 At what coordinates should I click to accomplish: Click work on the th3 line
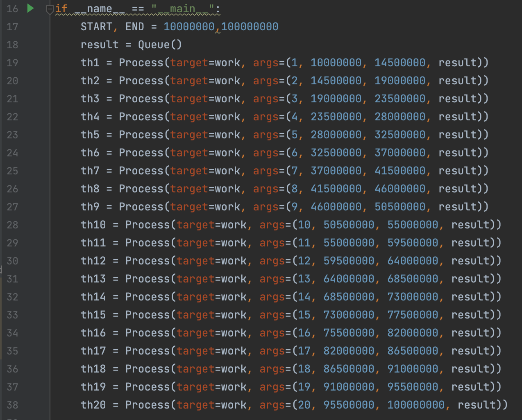[227, 99]
